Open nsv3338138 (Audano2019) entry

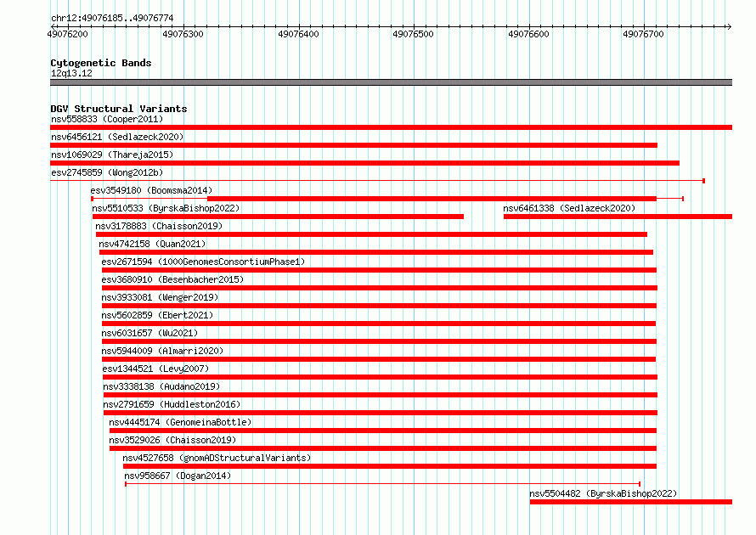coord(161,386)
